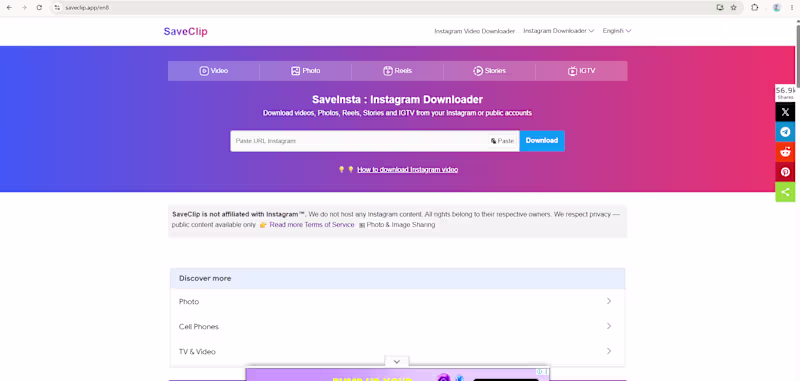The image size is (800, 381).
Task: Collapse the bottom ad with chevron
Action: [x=397, y=362]
